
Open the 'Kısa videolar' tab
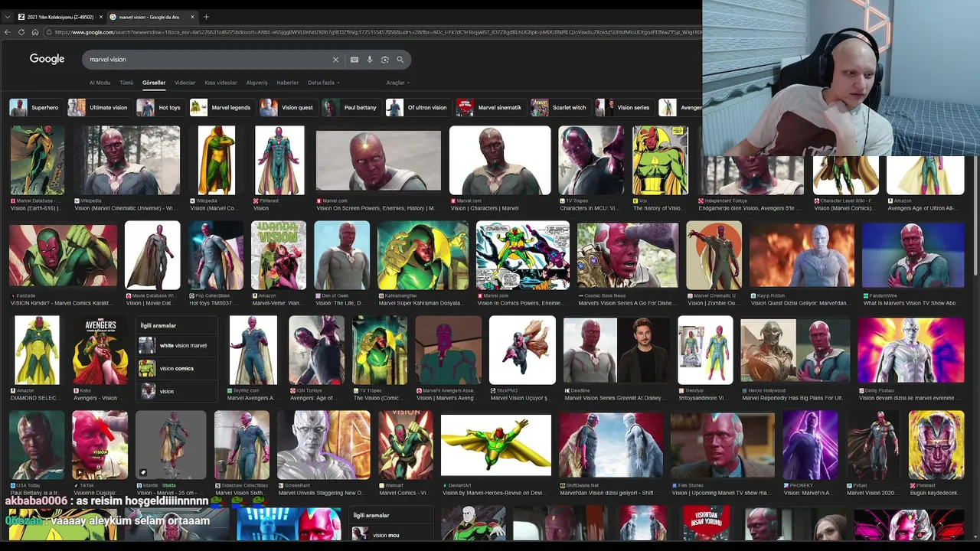(221, 83)
